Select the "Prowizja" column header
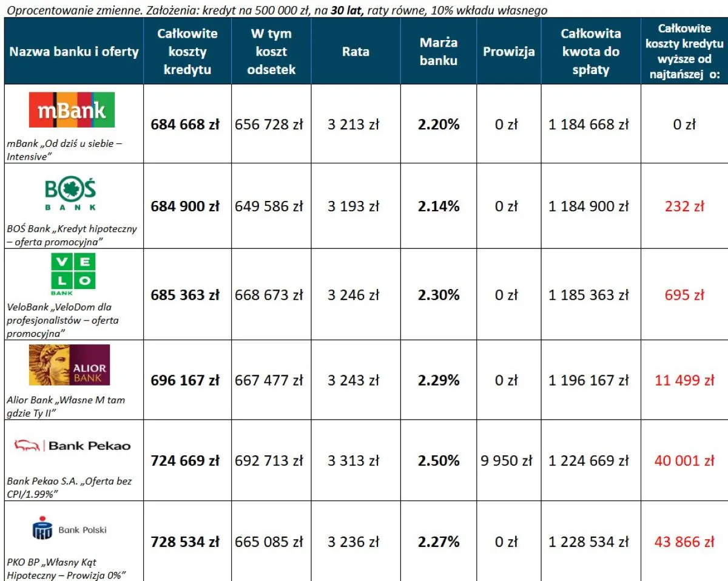This screenshot has width=728, height=581. [508, 52]
